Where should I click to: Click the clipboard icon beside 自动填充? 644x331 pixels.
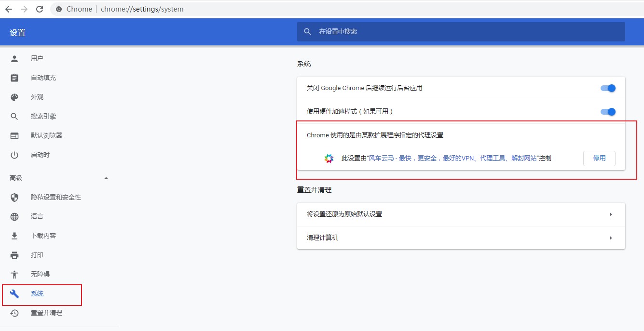click(x=14, y=78)
